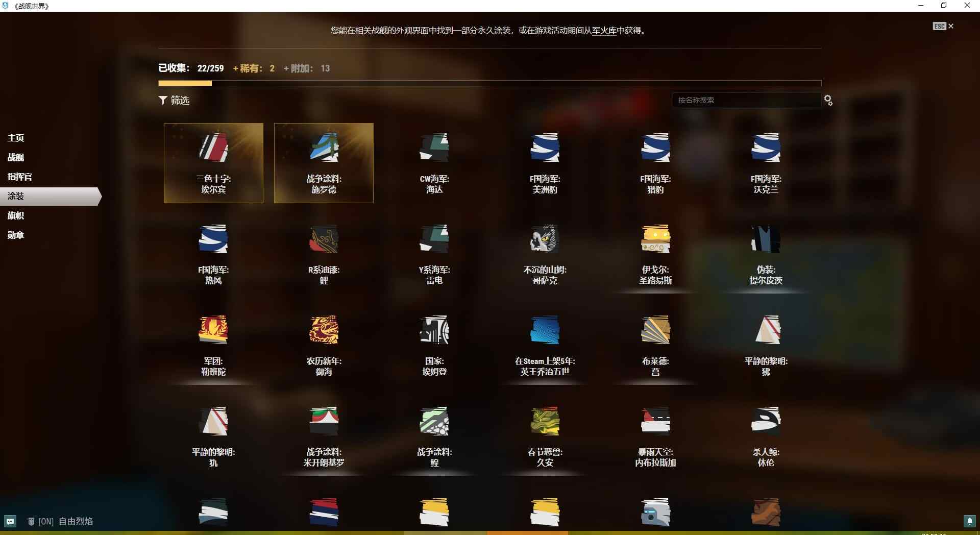The width and height of the screenshot is (980, 535).
Task: Open the 指挥官 section
Action: pos(19,177)
